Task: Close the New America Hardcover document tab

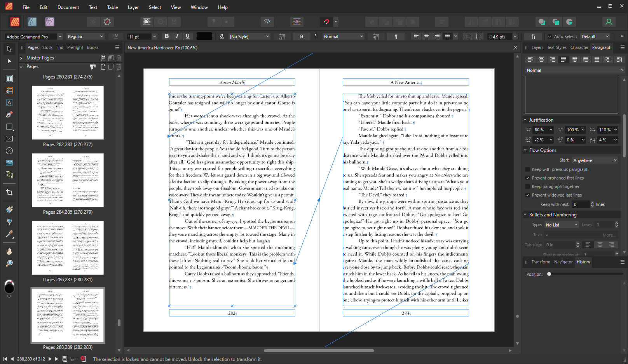Action: point(516,47)
